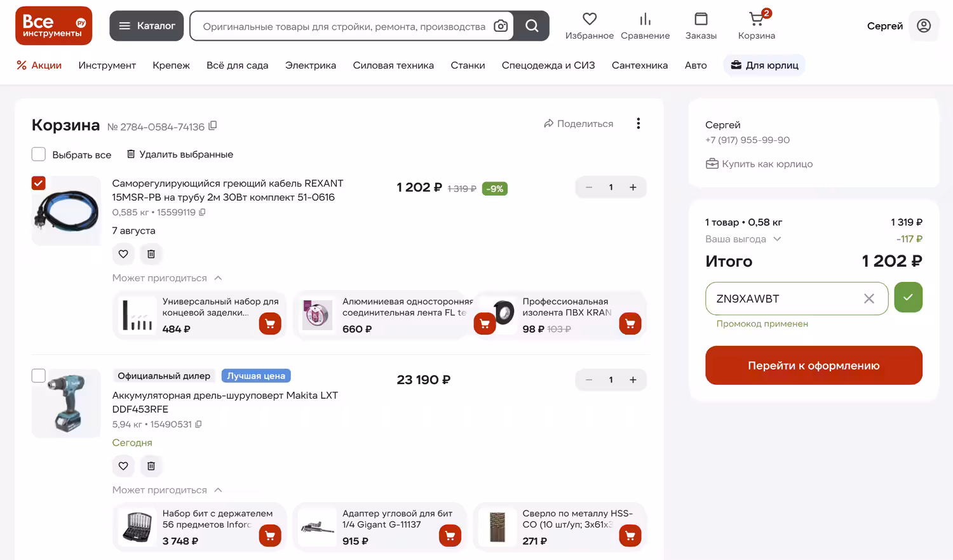Collapse Может пригодиться under REXANT cable
This screenshot has height=560, width=953.
click(x=167, y=278)
